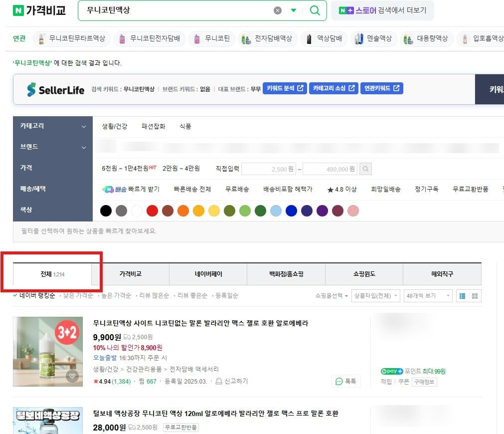Enable the 4.8 이상 rating filter
Viewport: 504px width, 434px height.
pyautogui.click(x=342, y=189)
